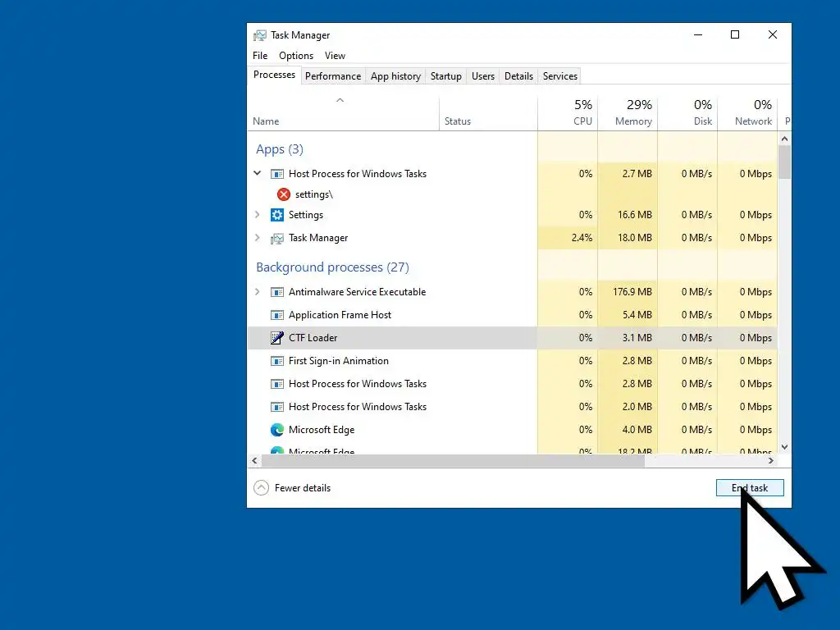Select the Settings app name
The width and height of the screenshot is (840, 630).
point(306,215)
